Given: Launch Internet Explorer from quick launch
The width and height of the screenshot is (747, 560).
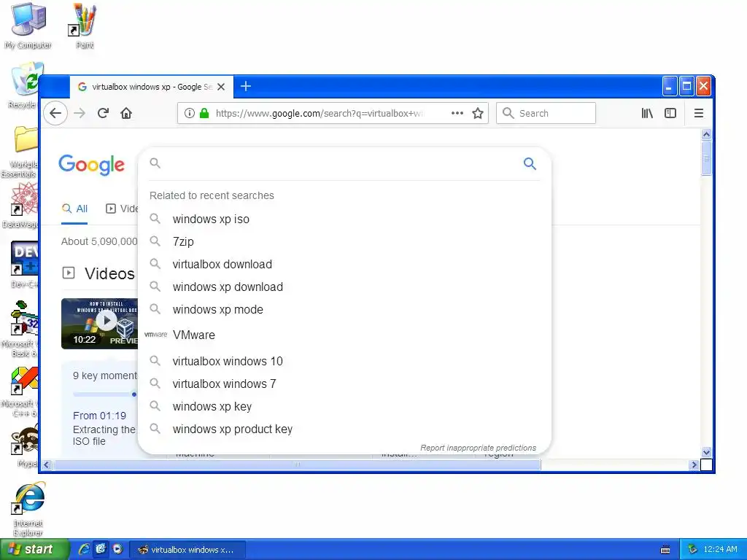Looking at the screenshot, I should 84,550.
